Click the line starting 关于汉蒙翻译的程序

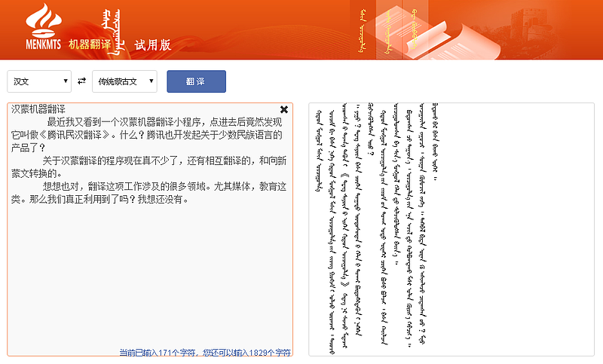click(x=164, y=161)
